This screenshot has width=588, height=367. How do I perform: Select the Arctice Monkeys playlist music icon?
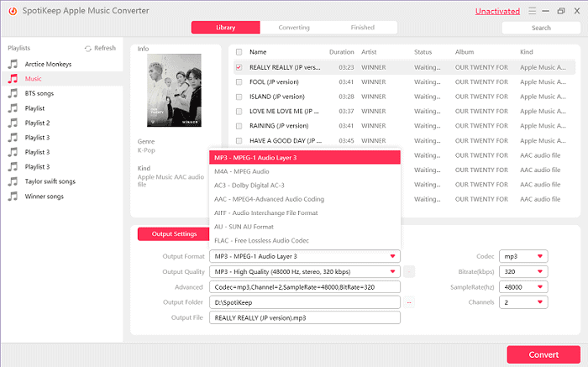[x=13, y=64]
